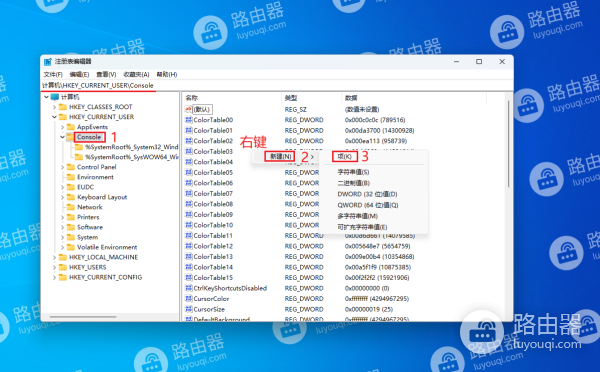Expand the Control Panel node arrow

(x=62, y=167)
